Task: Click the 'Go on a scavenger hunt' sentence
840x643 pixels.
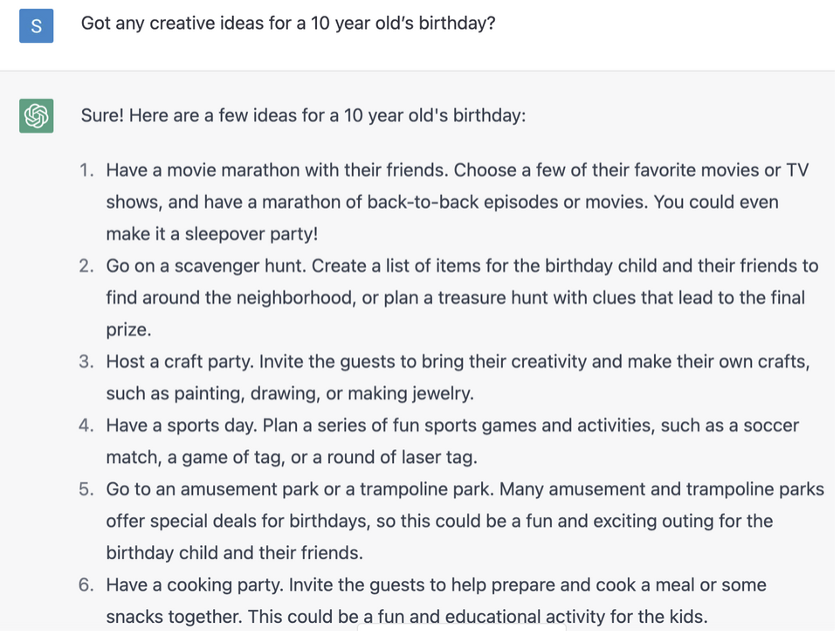Action: 206,266
